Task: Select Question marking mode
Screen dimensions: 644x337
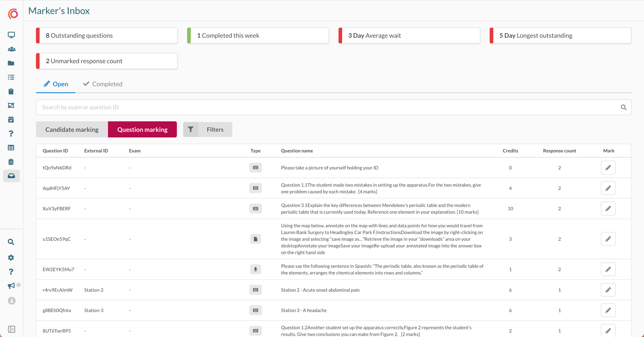Action: click(142, 130)
